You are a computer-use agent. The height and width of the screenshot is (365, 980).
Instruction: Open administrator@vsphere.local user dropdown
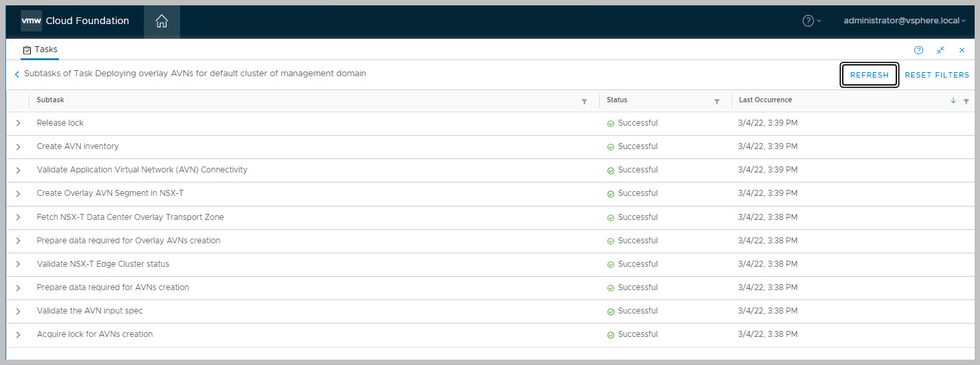pyautogui.click(x=904, y=21)
